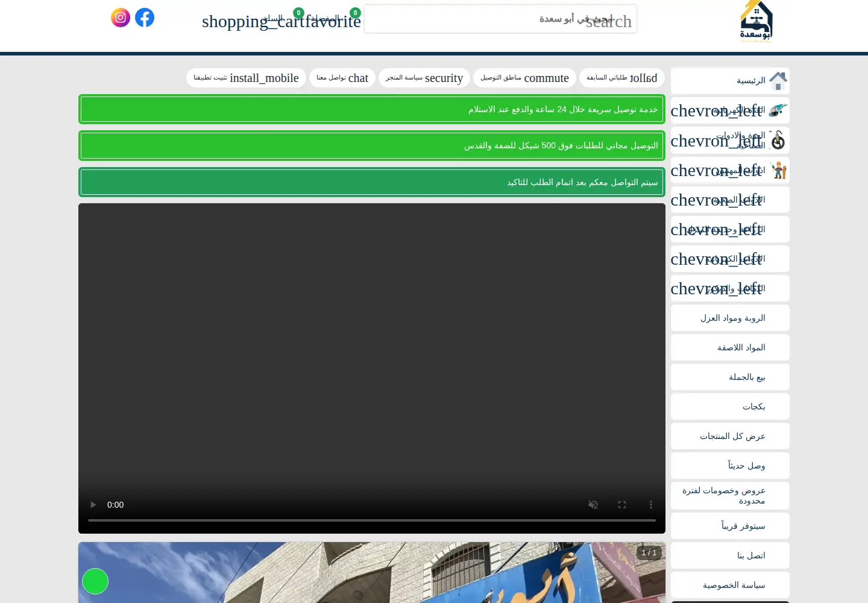Image resolution: width=868 pixels, height=603 pixels.
Task: Open the Facebook page icon
Action: click(x=145, y=17)
